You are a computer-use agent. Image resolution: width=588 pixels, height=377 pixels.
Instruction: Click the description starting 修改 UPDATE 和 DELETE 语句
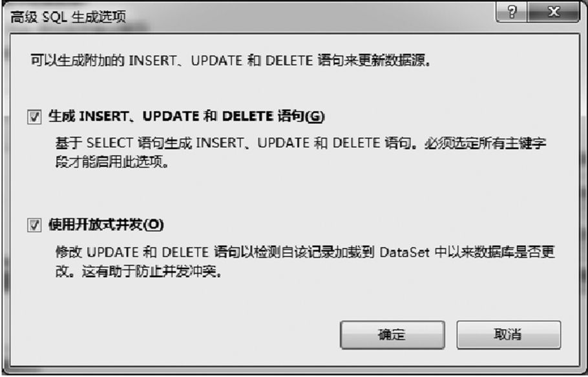pos(305,252)
